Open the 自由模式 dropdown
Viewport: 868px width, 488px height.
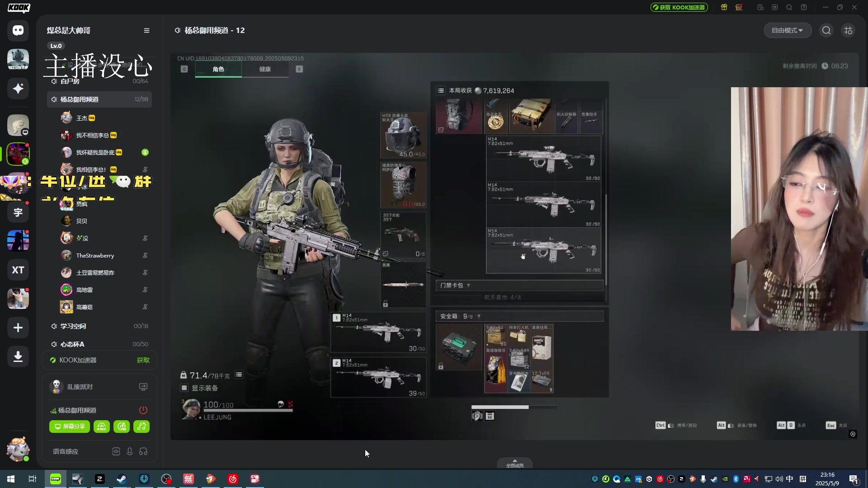(x=788, y=30)
